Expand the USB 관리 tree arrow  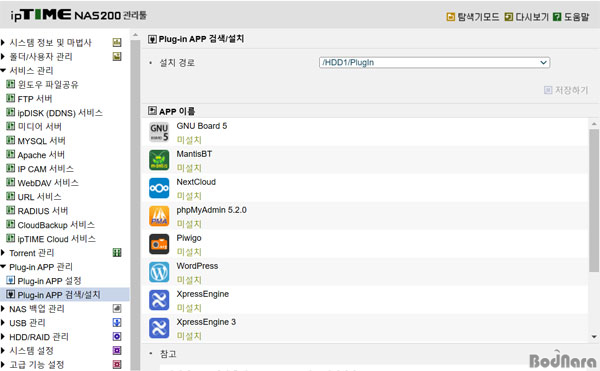[3, 322]
